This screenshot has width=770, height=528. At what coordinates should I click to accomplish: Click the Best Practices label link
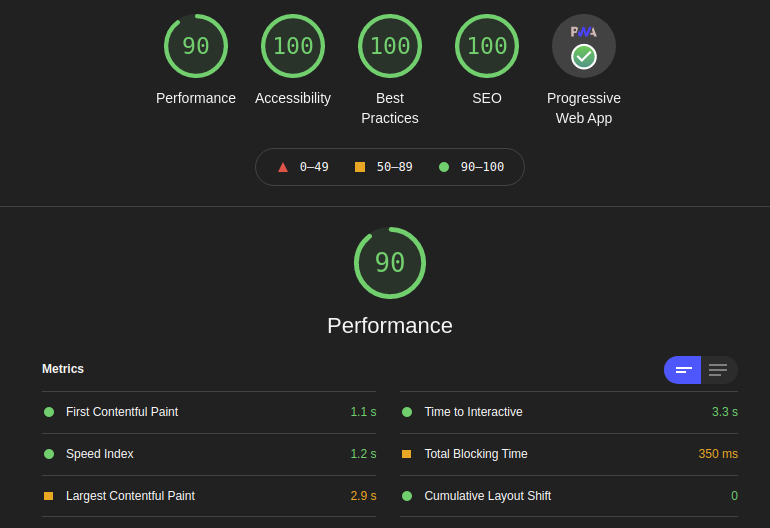(x=390, y=108)
